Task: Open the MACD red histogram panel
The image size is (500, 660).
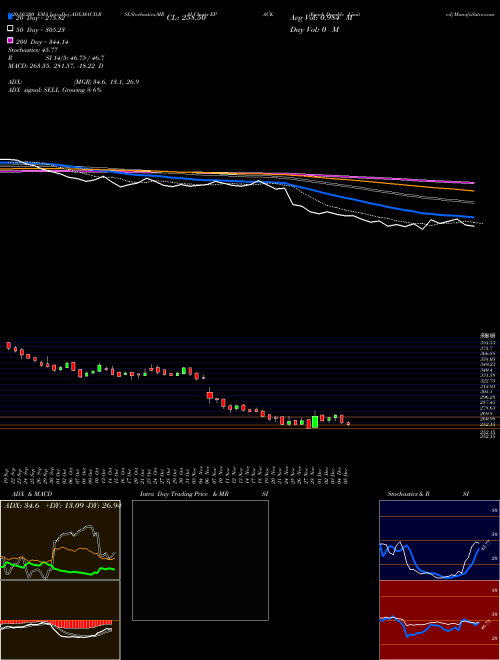Action: [x=60, y=620]
